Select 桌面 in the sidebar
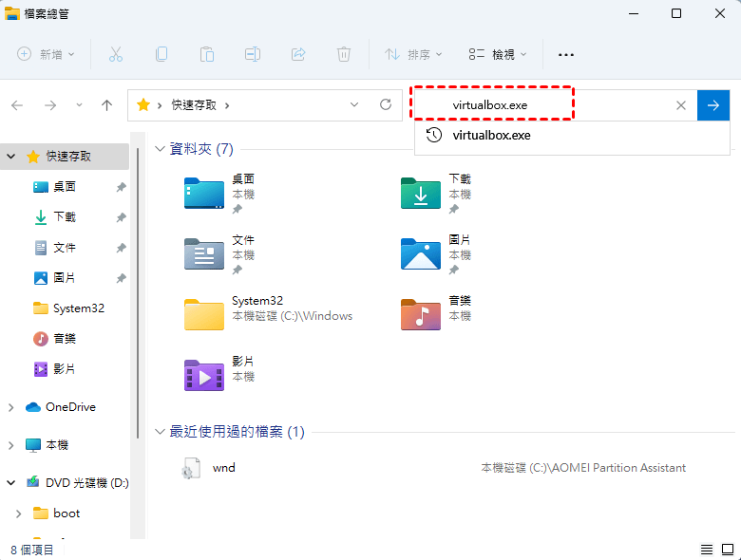The width and height of the screenshot is (741, 560). click(65, 187)
